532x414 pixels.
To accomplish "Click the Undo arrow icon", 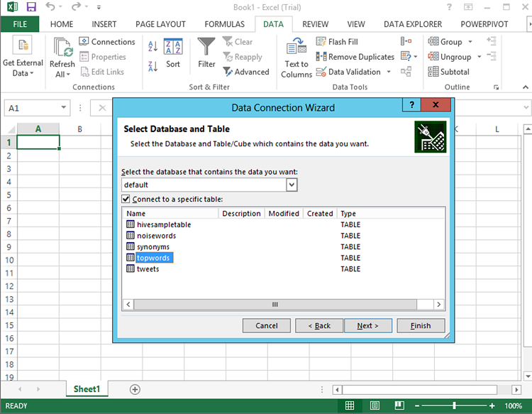I will pos(50,6).
